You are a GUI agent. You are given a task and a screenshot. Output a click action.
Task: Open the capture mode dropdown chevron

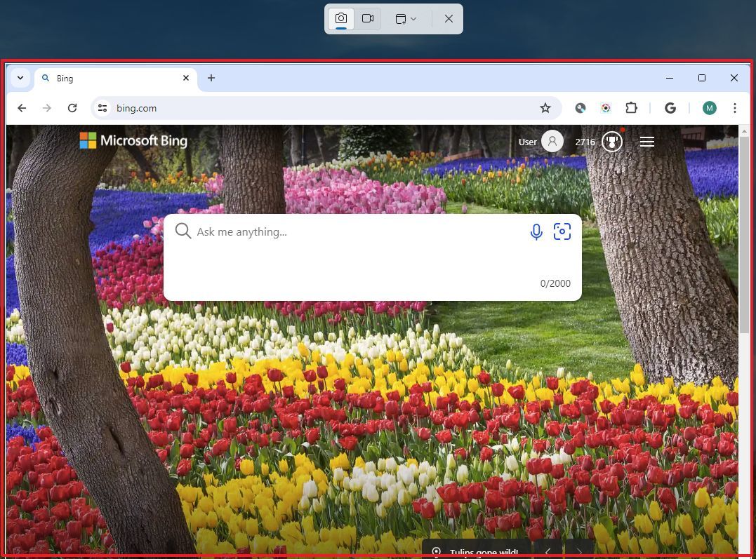pos(413,18)
